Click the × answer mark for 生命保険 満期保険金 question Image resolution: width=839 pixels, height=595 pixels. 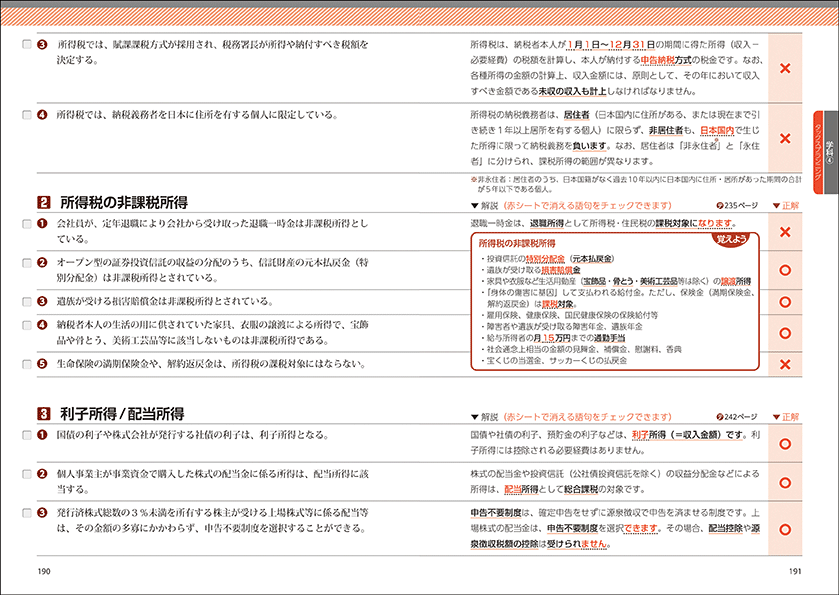tap(785, 365)
